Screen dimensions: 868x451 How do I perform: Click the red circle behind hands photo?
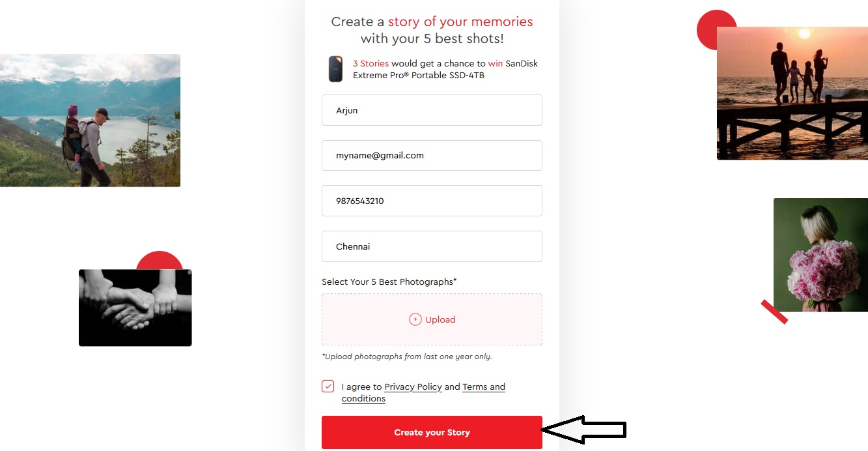click(159, 260)
